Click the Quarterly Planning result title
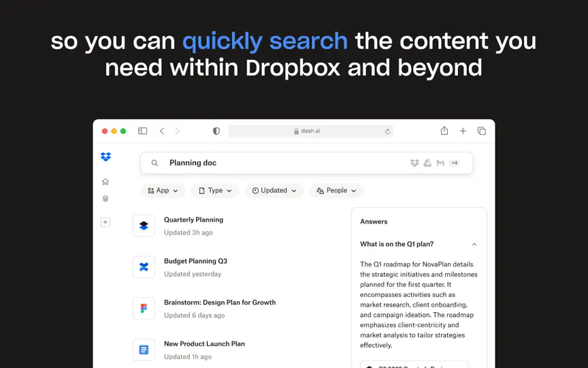The image size is (588, 368). (193, 219)
